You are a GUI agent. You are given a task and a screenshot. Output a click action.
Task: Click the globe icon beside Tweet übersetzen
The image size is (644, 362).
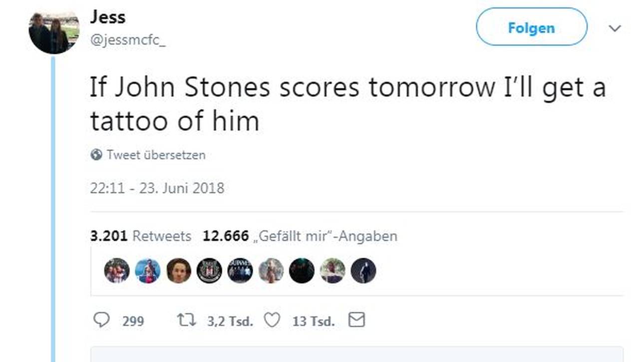click(x=96, y=155)
